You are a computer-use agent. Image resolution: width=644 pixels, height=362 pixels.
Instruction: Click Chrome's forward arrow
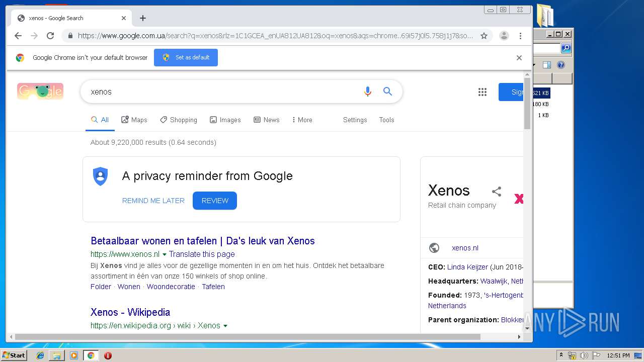(x=34, y=36)
